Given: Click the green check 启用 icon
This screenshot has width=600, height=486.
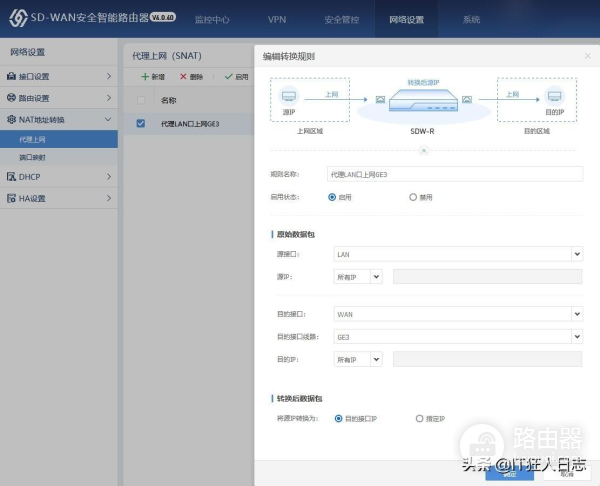Looking at the screenshot, I should pos(228,77).
